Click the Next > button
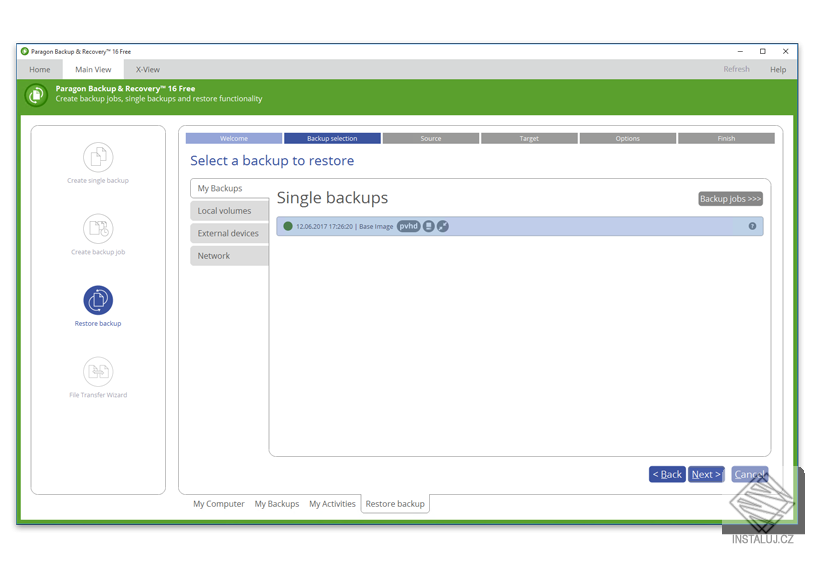 click(706, 474)
